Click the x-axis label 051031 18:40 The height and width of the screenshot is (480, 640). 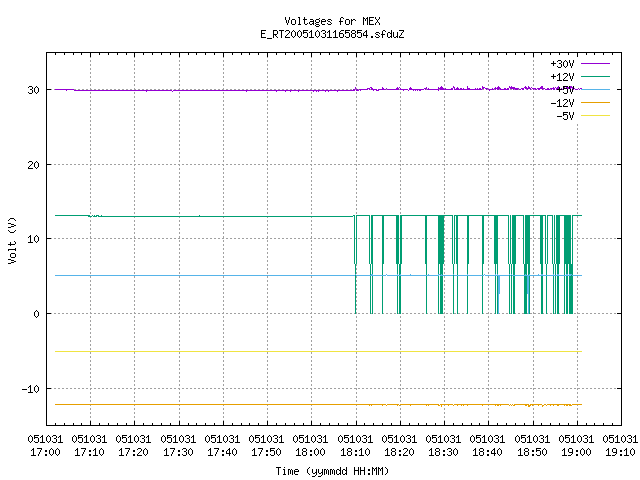click(488, 446)
